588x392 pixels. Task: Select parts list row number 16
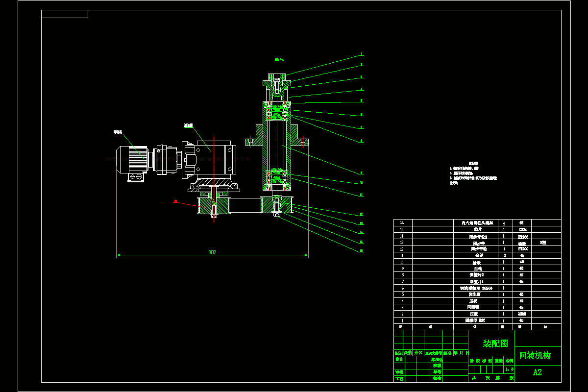point(477,222)
